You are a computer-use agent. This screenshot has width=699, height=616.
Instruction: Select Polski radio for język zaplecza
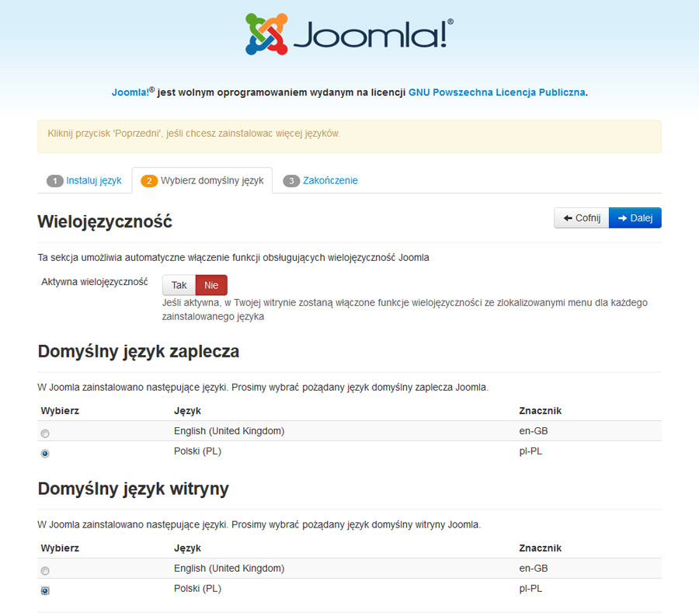(x=45, y=454)
